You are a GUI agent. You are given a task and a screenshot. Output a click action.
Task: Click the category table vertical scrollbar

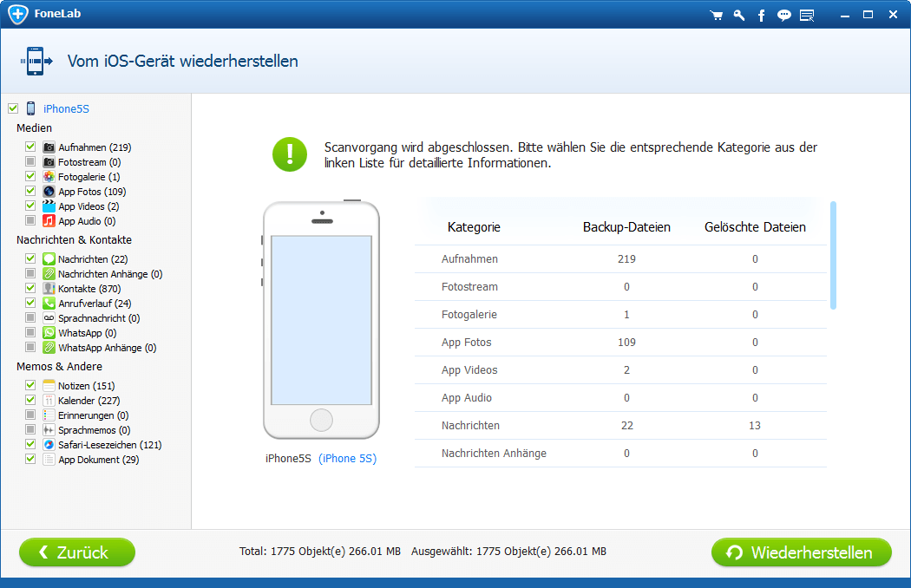833,255
